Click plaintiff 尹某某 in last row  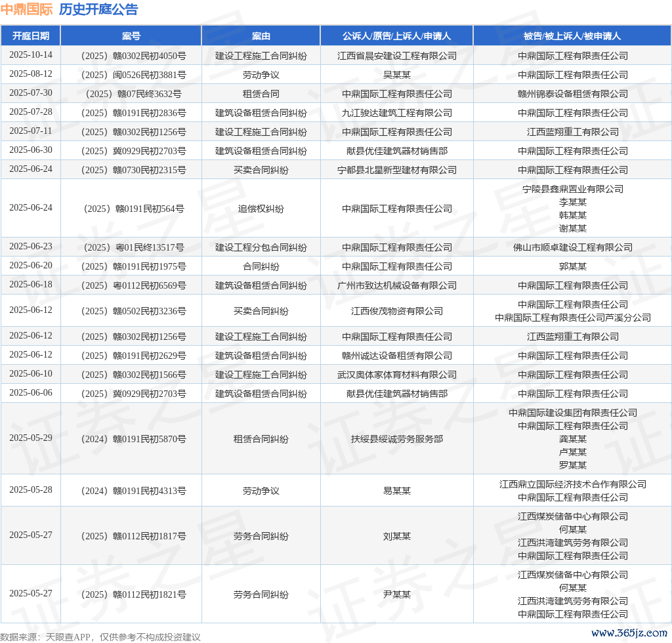point(396,594)
